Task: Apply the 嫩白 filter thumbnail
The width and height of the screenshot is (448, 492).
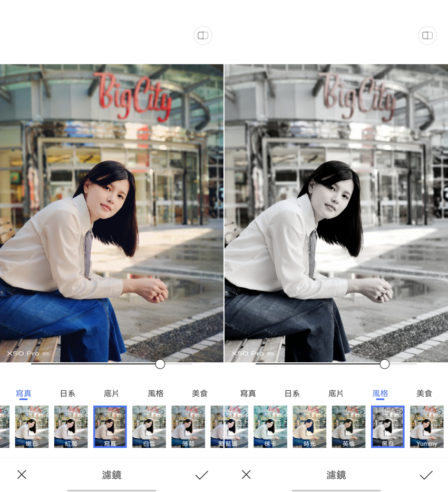Action: tap(32, 426)
